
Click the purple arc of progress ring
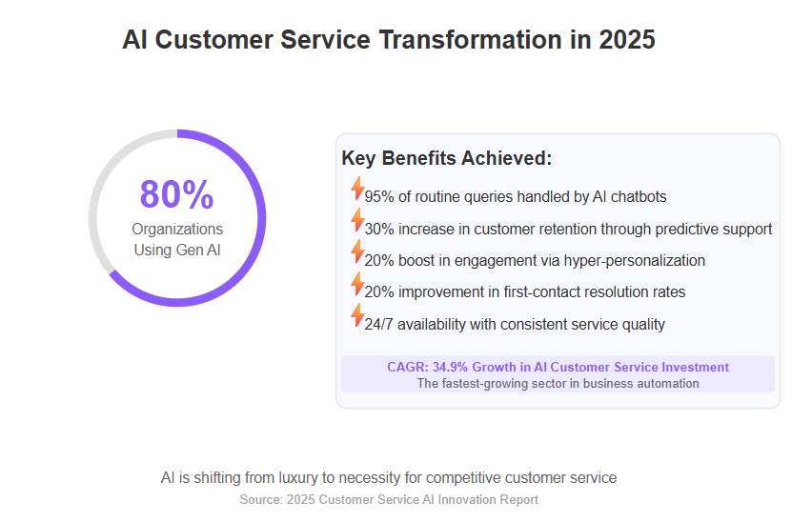261,218
